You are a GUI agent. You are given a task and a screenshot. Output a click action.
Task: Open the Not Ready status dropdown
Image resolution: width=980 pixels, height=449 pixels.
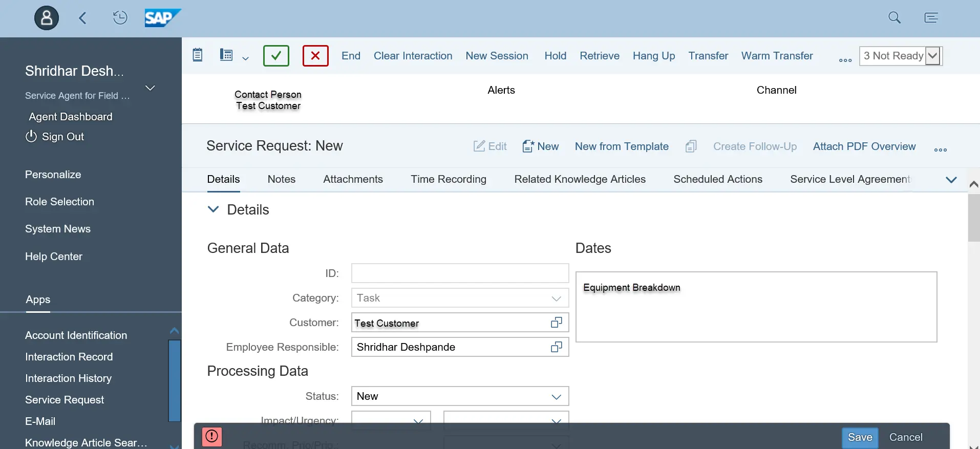click(x=932, y=56)
